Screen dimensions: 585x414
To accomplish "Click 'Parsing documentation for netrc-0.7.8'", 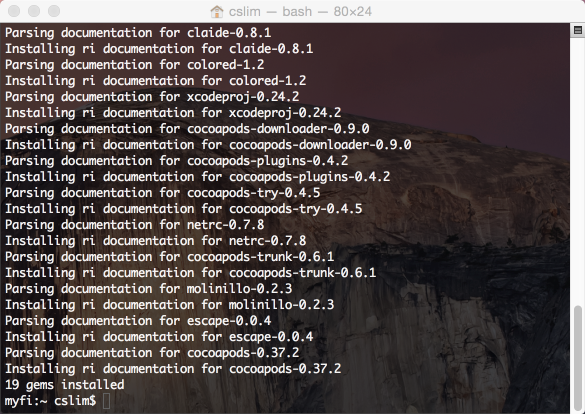I will click(x=135, y=225).
